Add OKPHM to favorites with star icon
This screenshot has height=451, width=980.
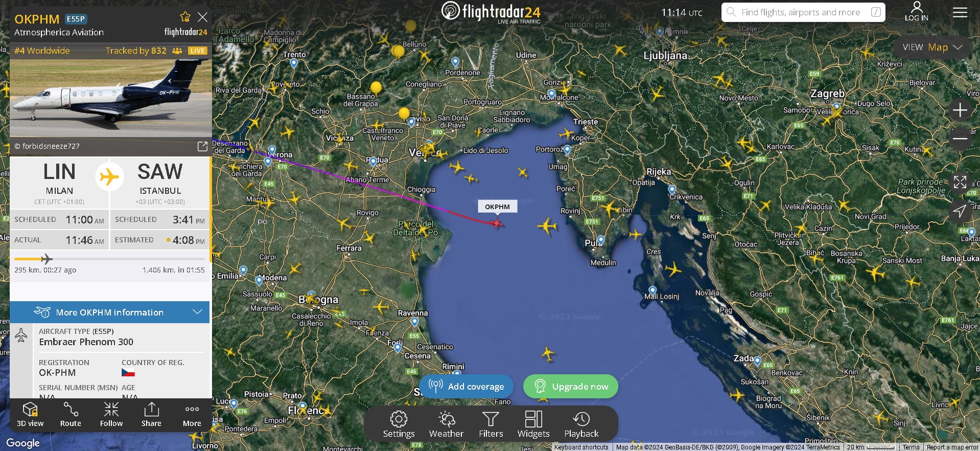click(185, 17)
